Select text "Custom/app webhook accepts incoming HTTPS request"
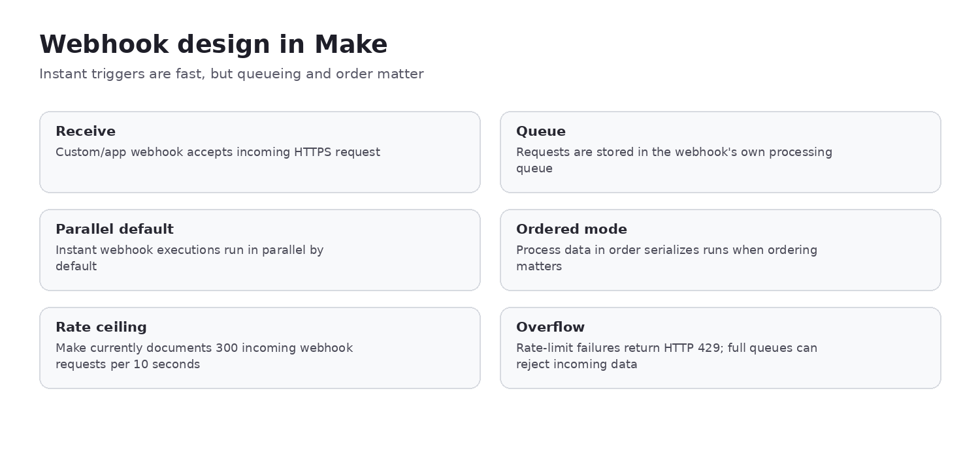This screenshot has width=980, height=457. [218, 152]
